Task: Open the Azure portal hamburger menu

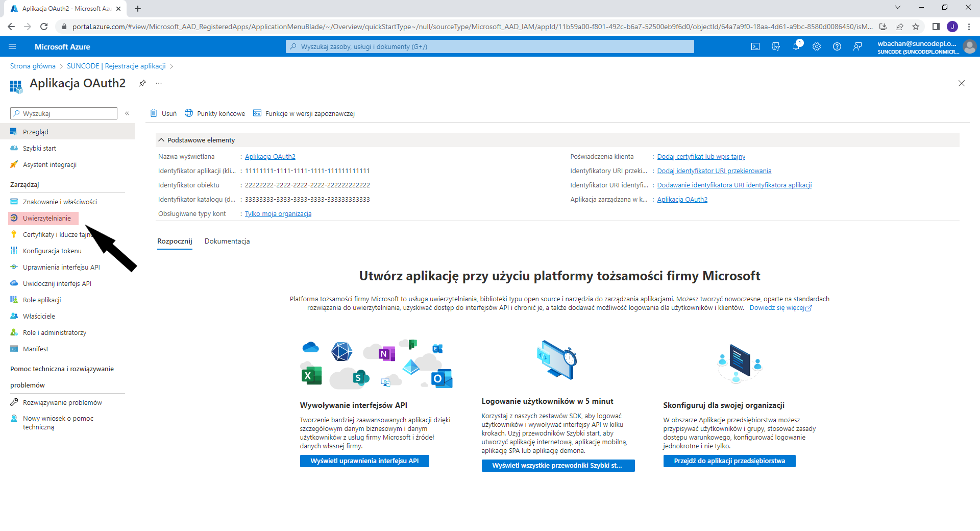Action: click(12, 46)
